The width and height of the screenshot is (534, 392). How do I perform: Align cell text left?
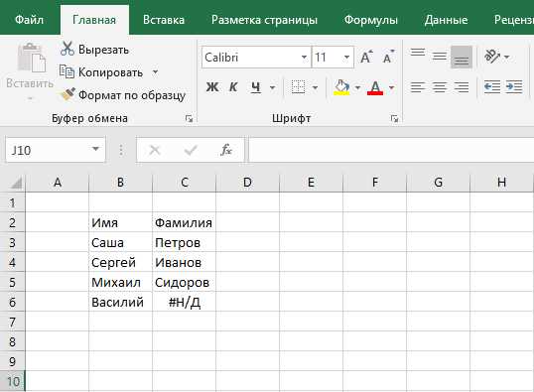(x=418, y=87)
